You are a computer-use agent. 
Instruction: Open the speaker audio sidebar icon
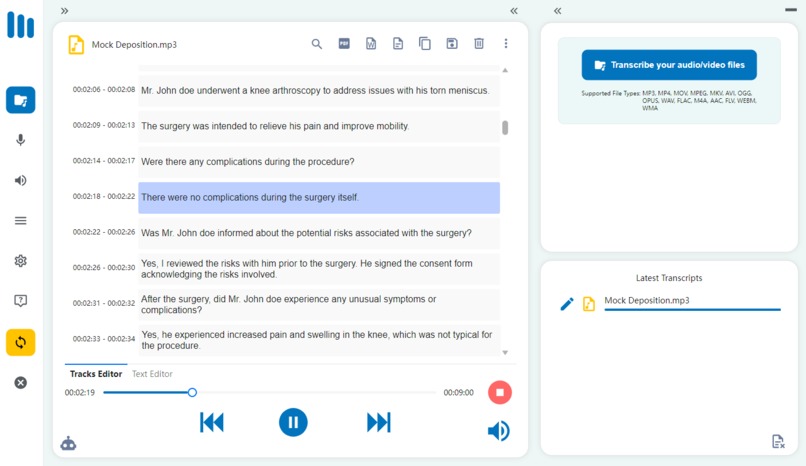coord(21,180)
